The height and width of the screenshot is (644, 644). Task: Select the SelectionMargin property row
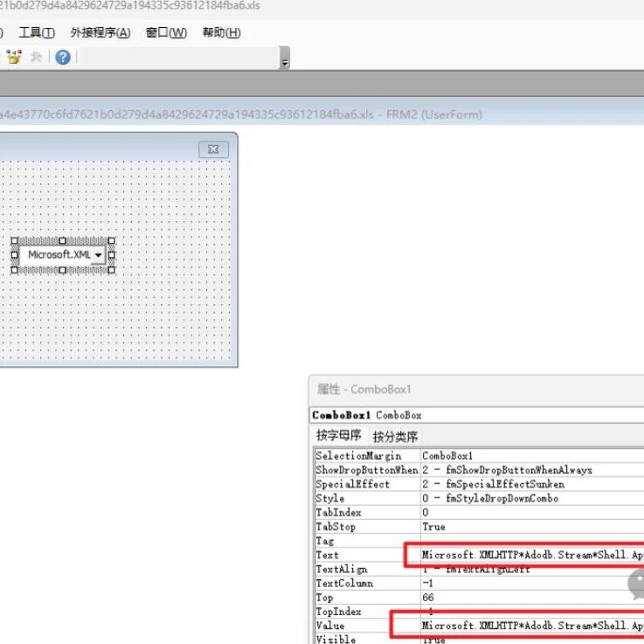point(480,455)
